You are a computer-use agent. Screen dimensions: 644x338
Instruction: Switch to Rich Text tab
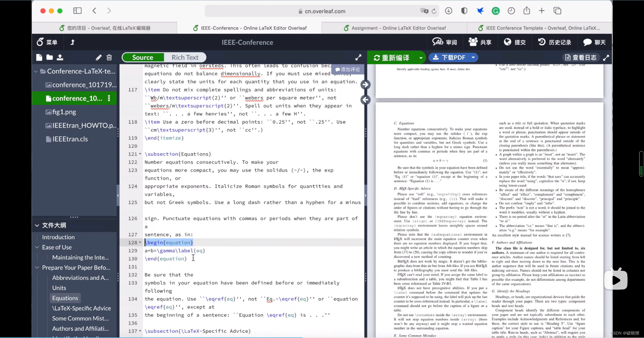pos(185,57)
